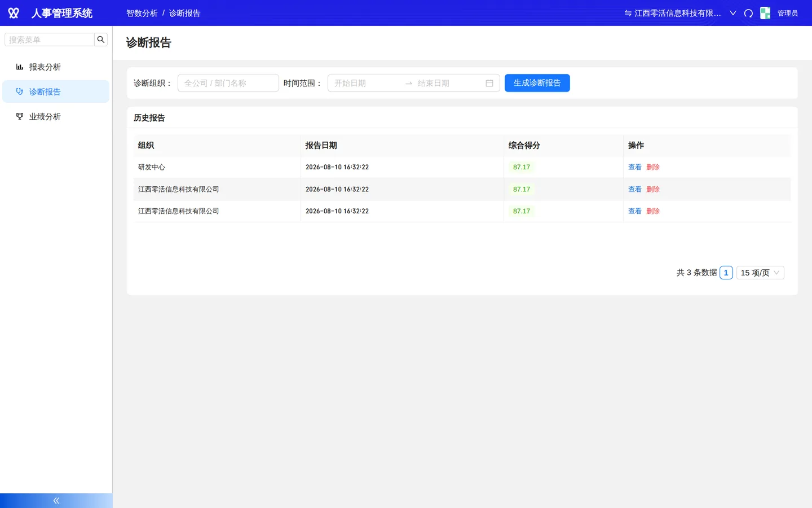This screenshot has width=812, height=508.
Task: Focus the 搜索菜单 search field
Action: (50, 40)
